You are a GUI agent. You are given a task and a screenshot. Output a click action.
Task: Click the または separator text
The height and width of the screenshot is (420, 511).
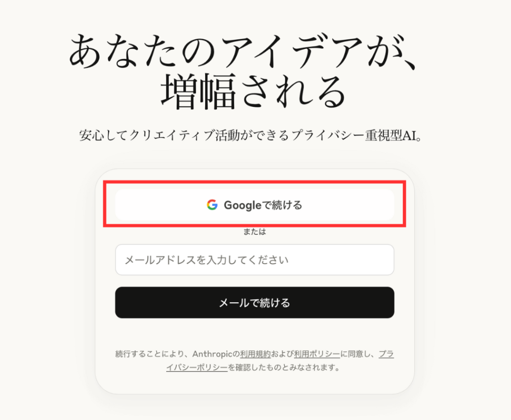tap(255, 232)
